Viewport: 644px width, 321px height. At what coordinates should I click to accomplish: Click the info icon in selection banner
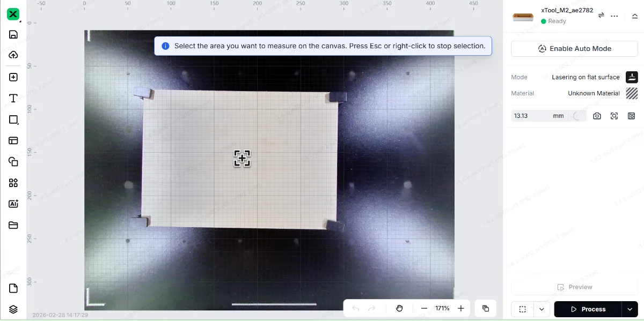click(166, 46)
